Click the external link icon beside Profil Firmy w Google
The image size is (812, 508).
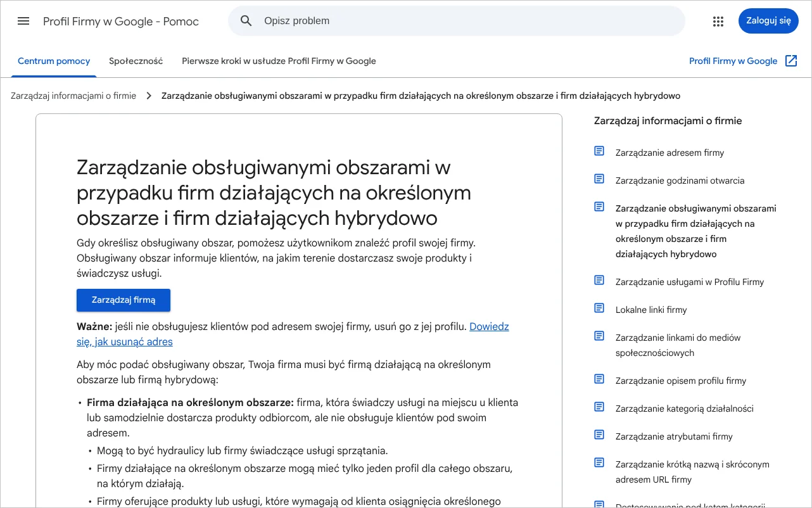point(791,61)
